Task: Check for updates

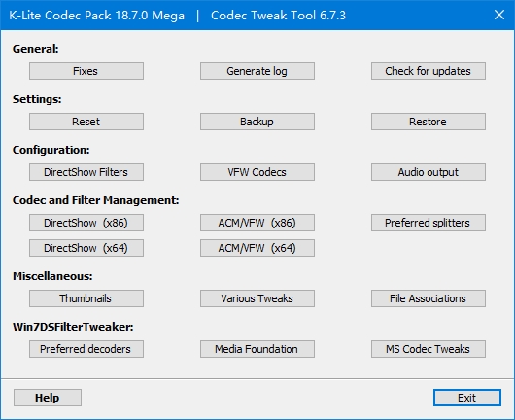Action: (429, 71)
